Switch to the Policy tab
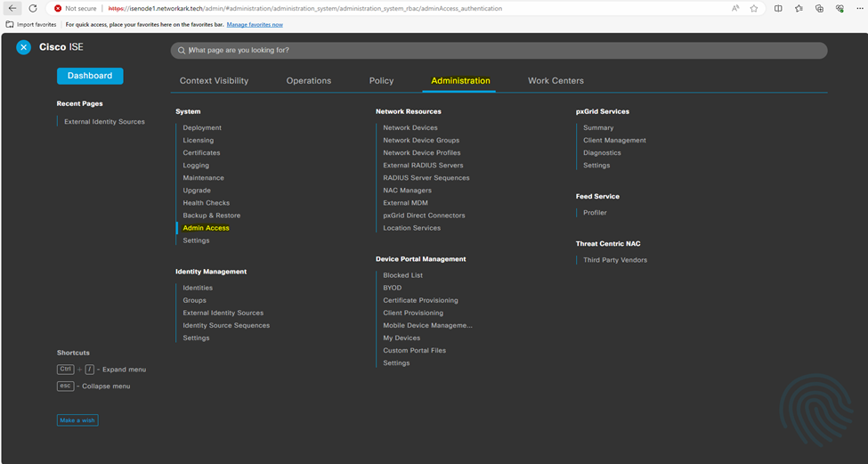Image resolution: width=868 pixels, height=464 pixels. 381,81
